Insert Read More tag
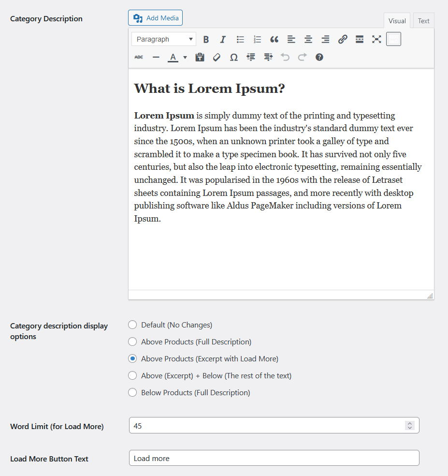 click(x=360, y=39)
